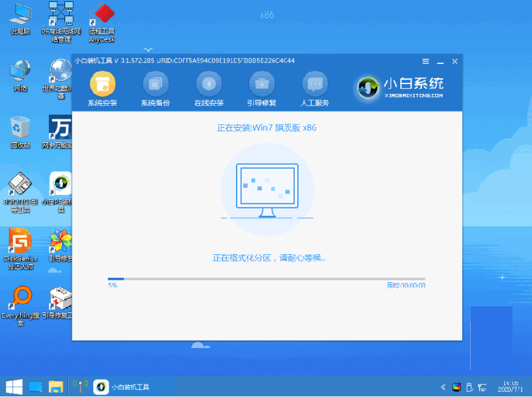This screenshot has height=397, width=532.
Task: Open the Windows Start menu
Action: click(x=14, y=387)
